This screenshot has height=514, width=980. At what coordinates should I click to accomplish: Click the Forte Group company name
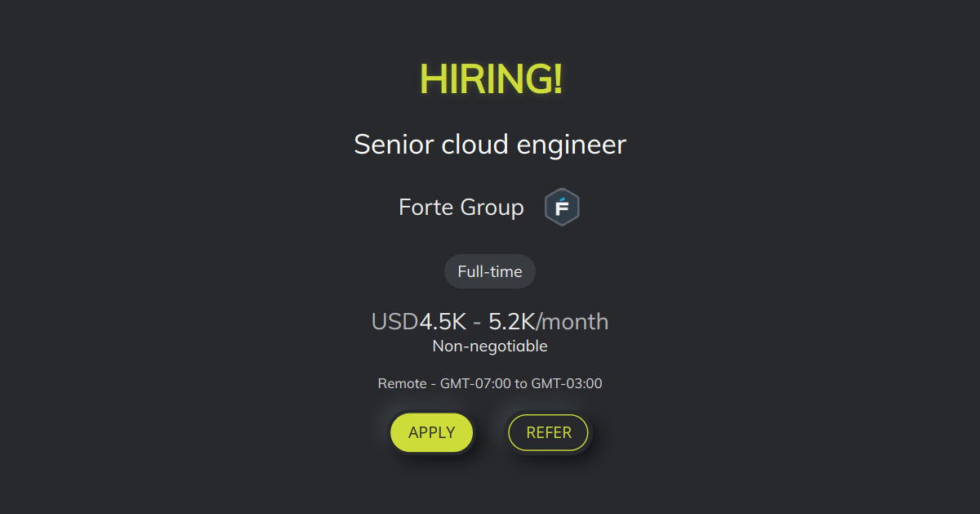coord(461,207)
